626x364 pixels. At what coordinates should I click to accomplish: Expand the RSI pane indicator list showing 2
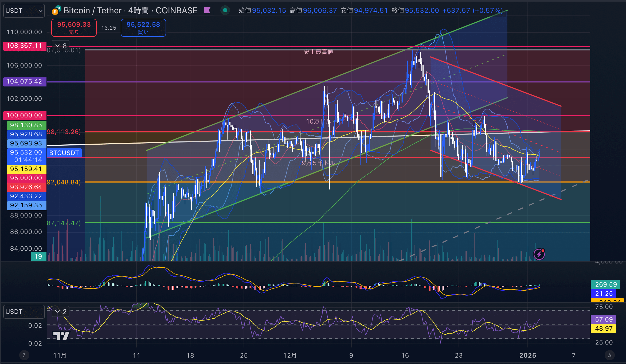click(x=61, y=311)
